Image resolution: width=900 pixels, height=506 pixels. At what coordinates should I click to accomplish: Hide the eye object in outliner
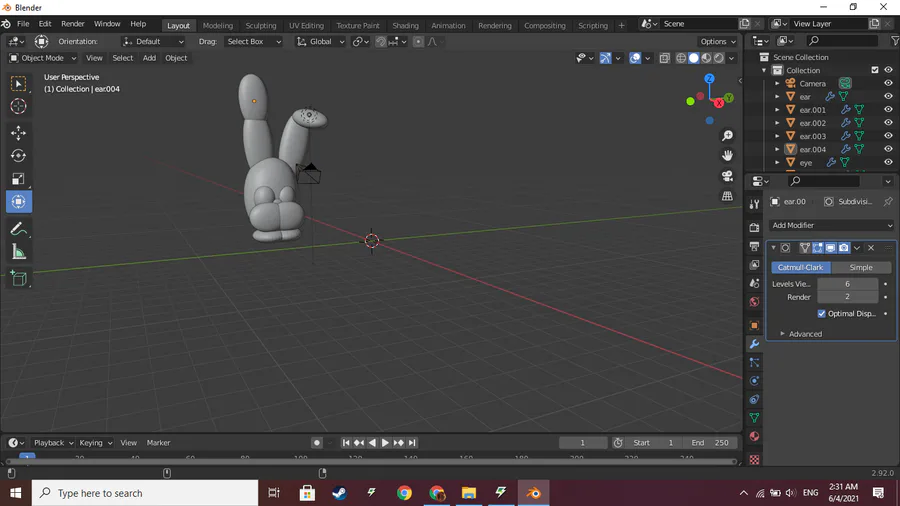tap(888, 162)
